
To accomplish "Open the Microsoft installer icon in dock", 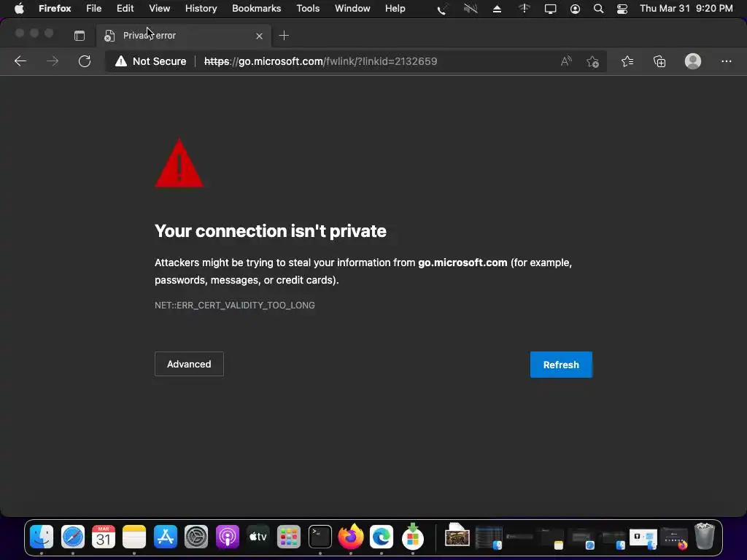I will click(413, 536).
